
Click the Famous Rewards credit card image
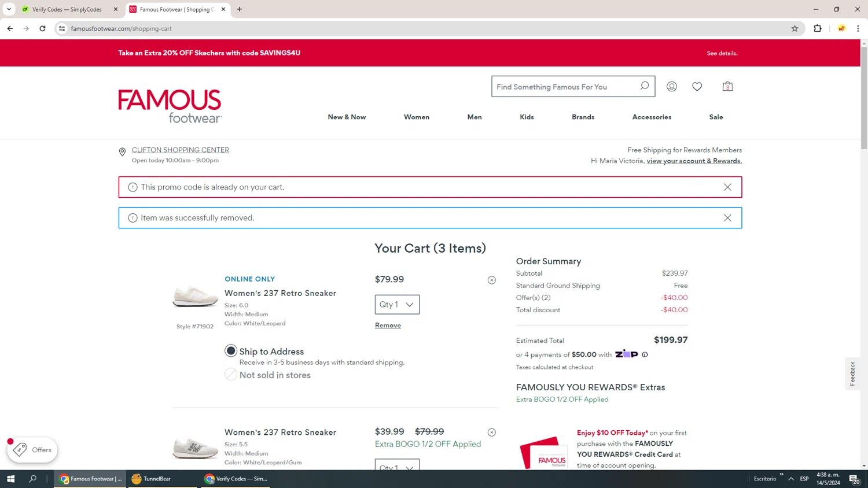pos(544,453)
